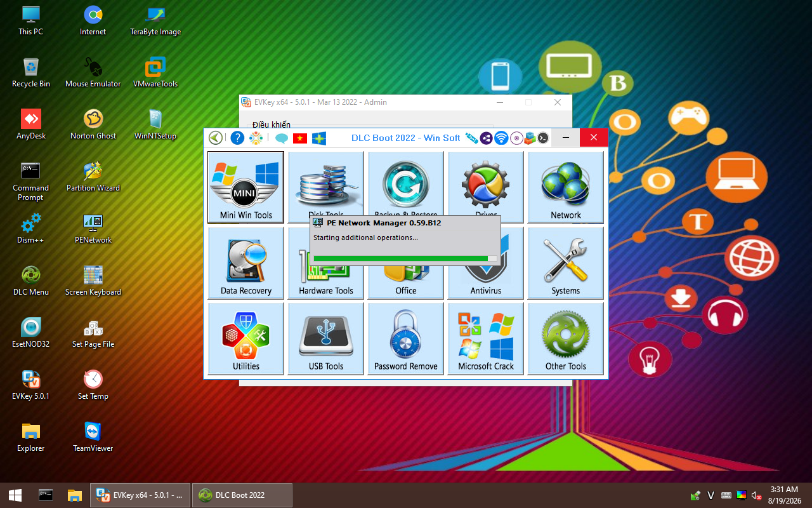
Task: Click the blue WiFi icon in DLC Boot title bar
Action: (x=501, y=138)
